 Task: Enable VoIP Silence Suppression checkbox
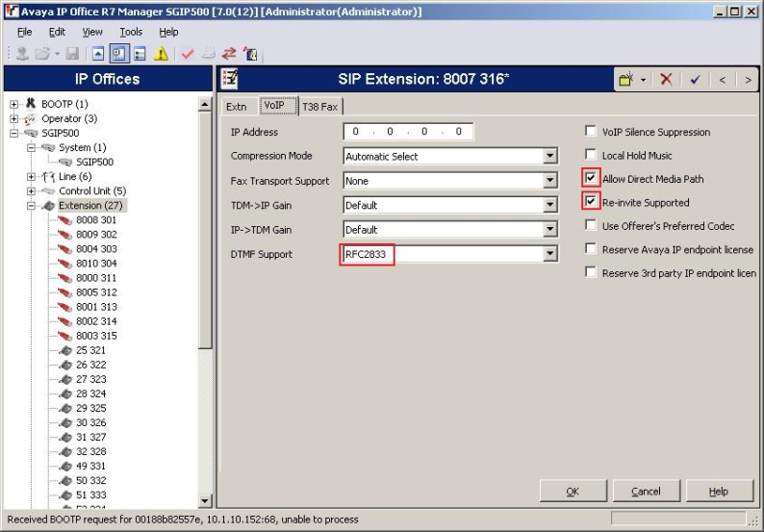(591, 132)
